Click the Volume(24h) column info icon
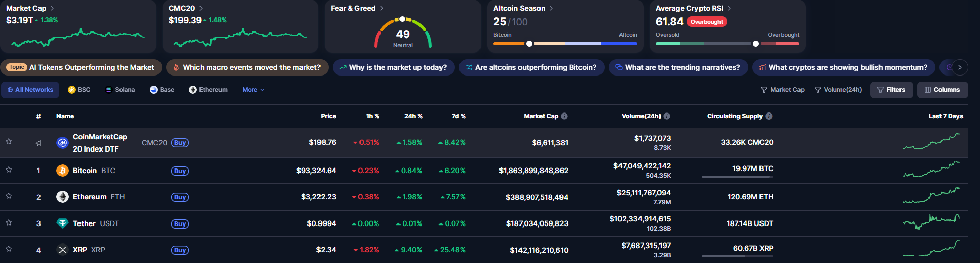Image resolution: width=980 pixels, height=263 pixels. (x=667, y=116)
